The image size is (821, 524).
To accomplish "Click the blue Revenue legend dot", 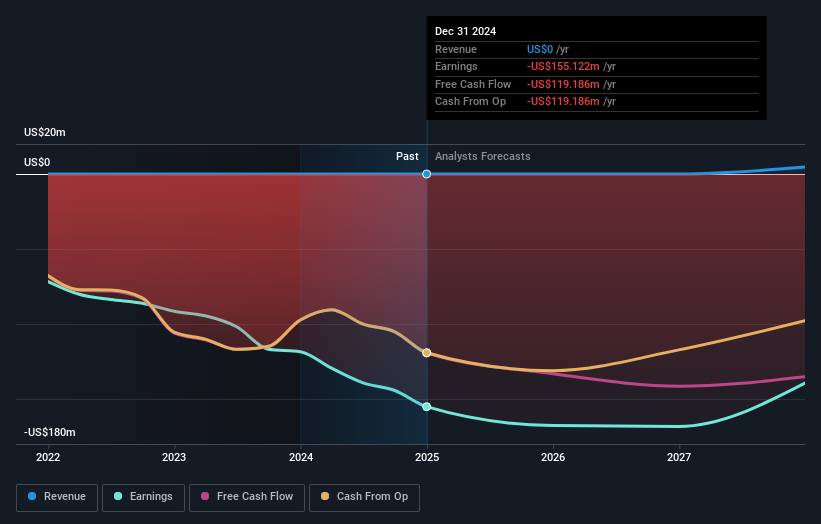I will point(32,496).
